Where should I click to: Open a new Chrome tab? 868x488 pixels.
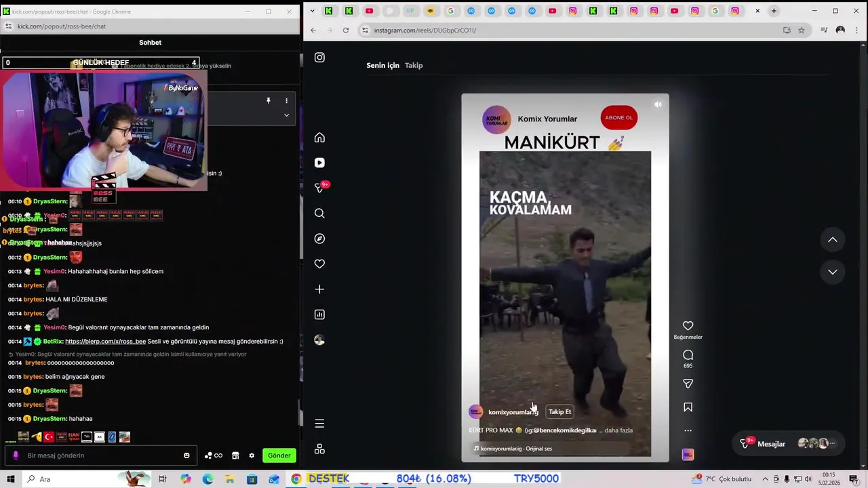click(774, 11)
